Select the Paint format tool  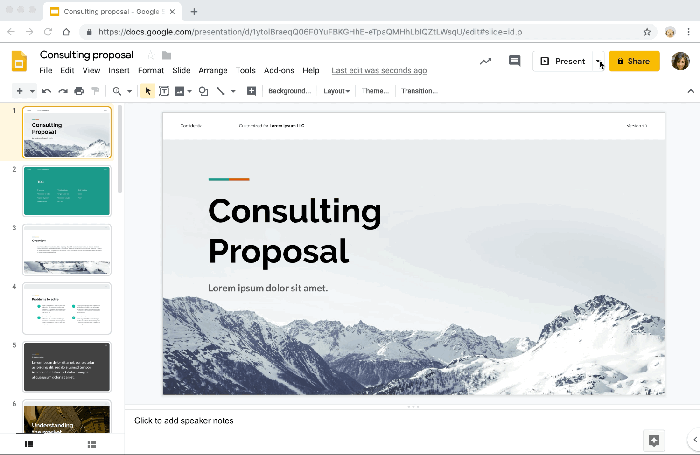tap(95, 91)
